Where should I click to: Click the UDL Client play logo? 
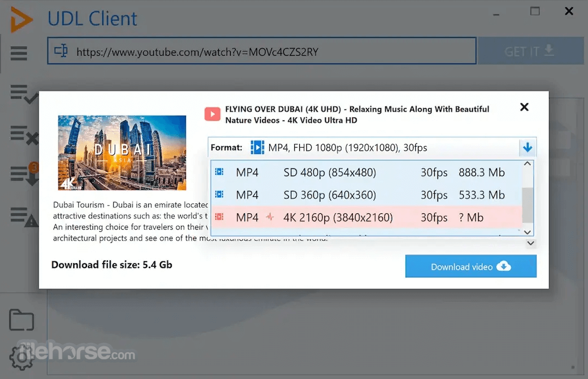[x=21, y=19]
